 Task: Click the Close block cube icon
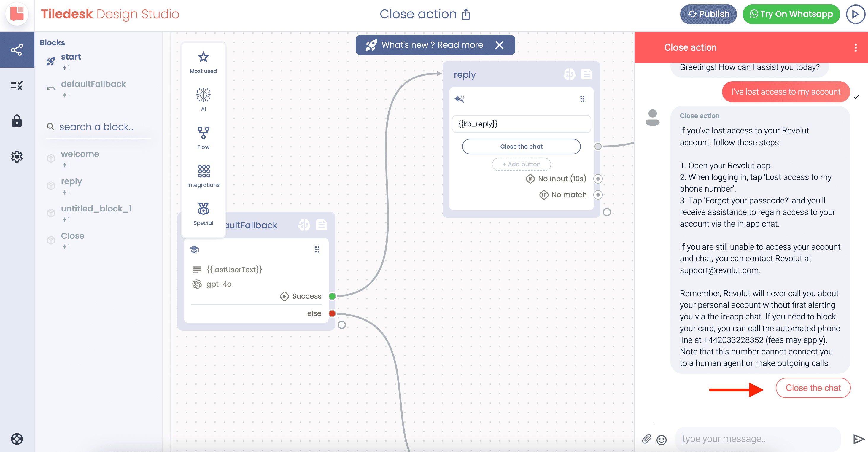click(51, 240)
